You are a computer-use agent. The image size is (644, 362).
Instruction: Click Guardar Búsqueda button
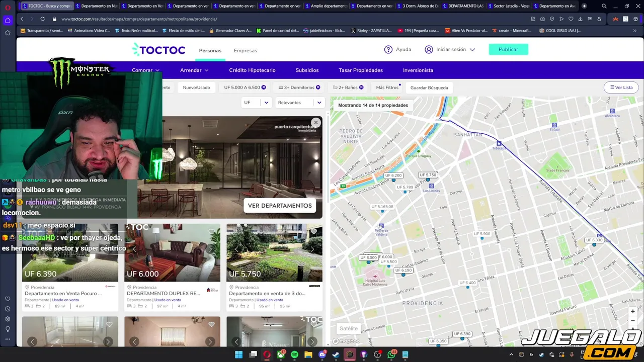[x=429, y=87]
